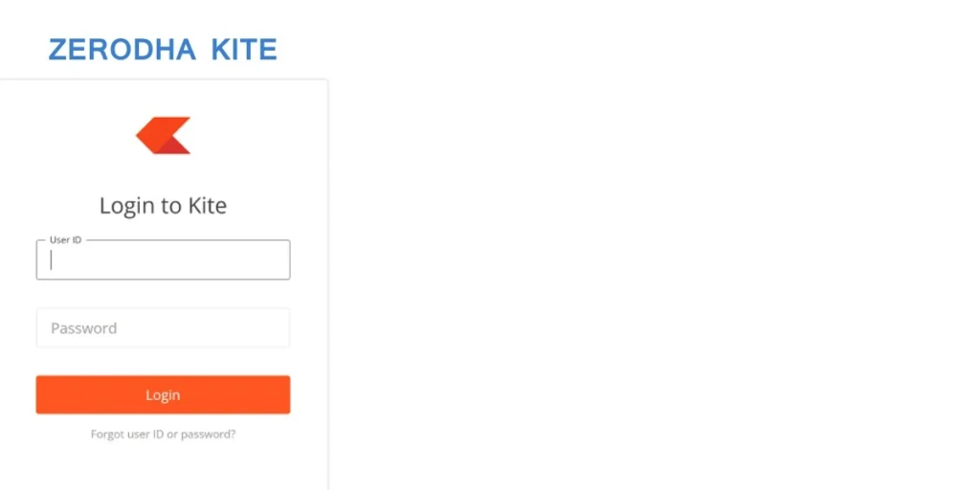Viewport: 980px width, 490px height.
Task: Click the Login to Kite heading
Action: click(x=163, y=205)
